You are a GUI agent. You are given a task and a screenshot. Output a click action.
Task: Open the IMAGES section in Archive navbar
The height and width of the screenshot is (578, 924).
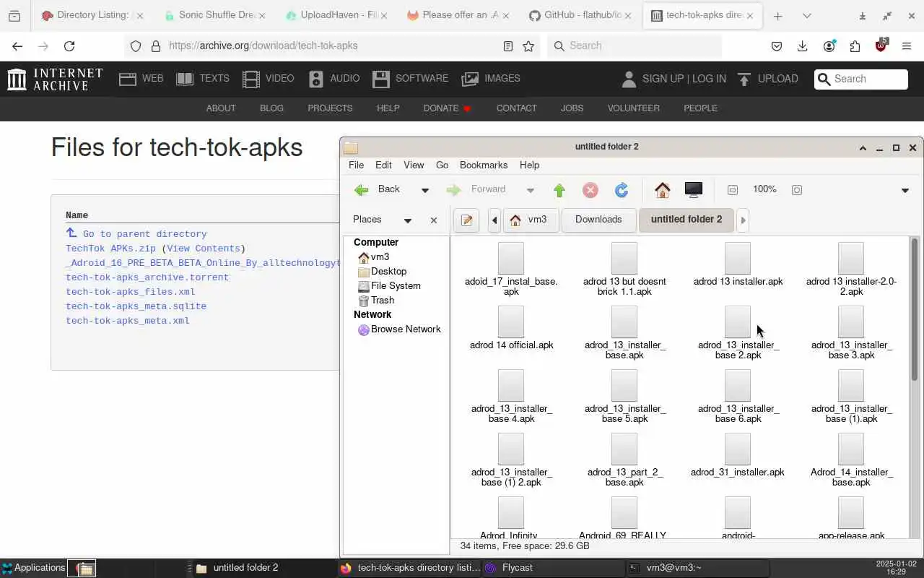click(x=491, y=79)
